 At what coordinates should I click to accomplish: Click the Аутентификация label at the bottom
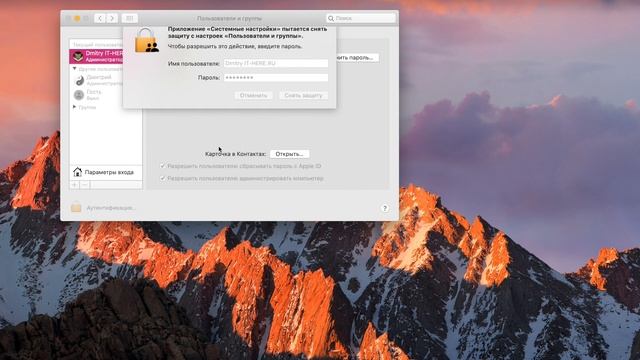(111, 208)
